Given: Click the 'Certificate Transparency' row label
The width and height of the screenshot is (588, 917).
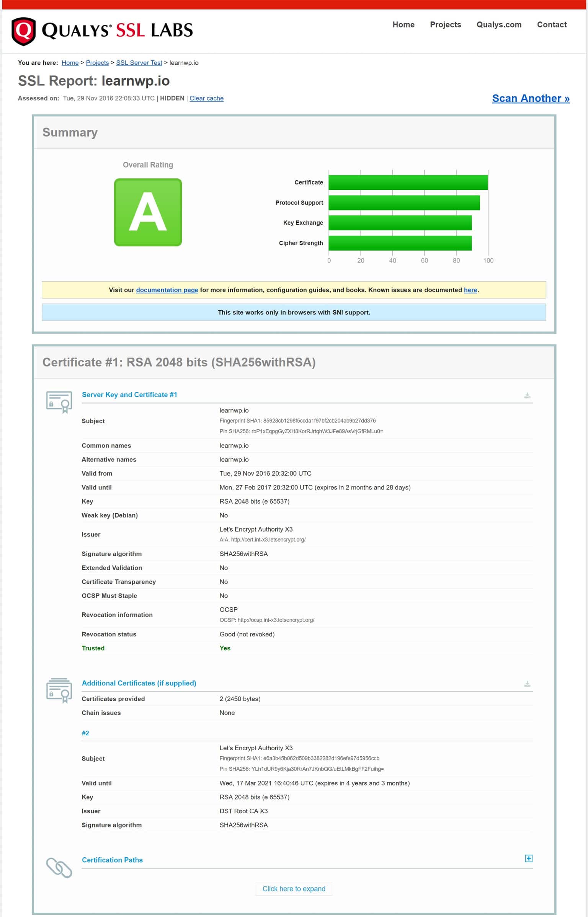Looking at the screenshot, I should point(119,582).
